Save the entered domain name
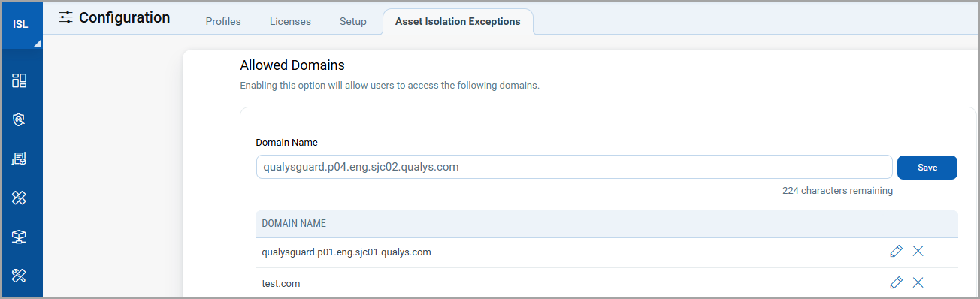The height and width of the screenshot is (299, 980). pyautogui.click(x=927, y=168)
